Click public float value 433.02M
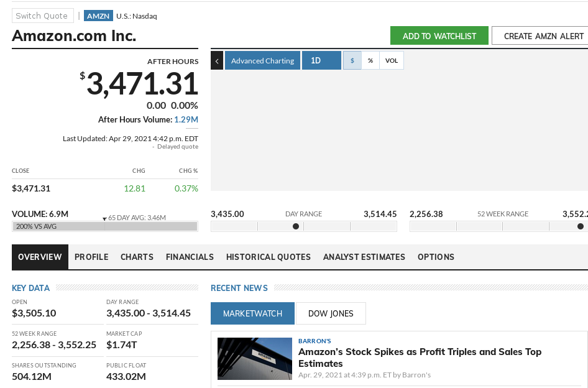This screenshot has width=588, height=388. point(126,376)
